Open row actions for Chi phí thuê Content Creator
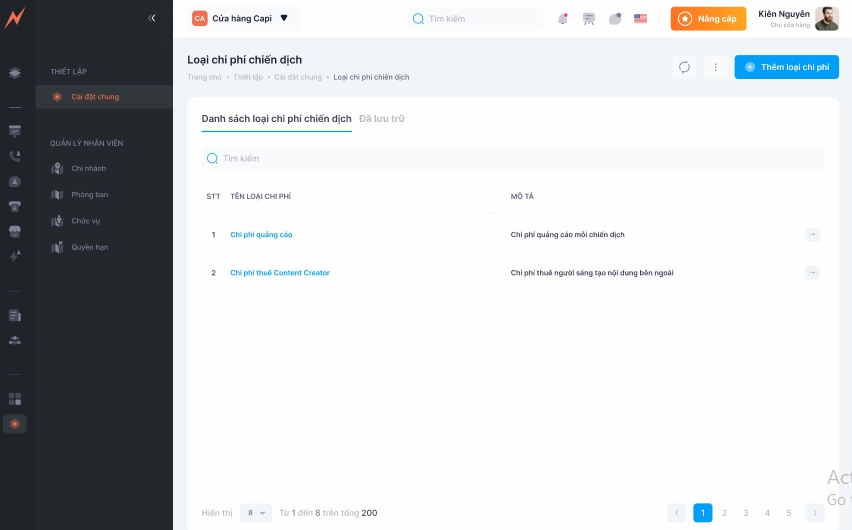 [x=812, y=273]
